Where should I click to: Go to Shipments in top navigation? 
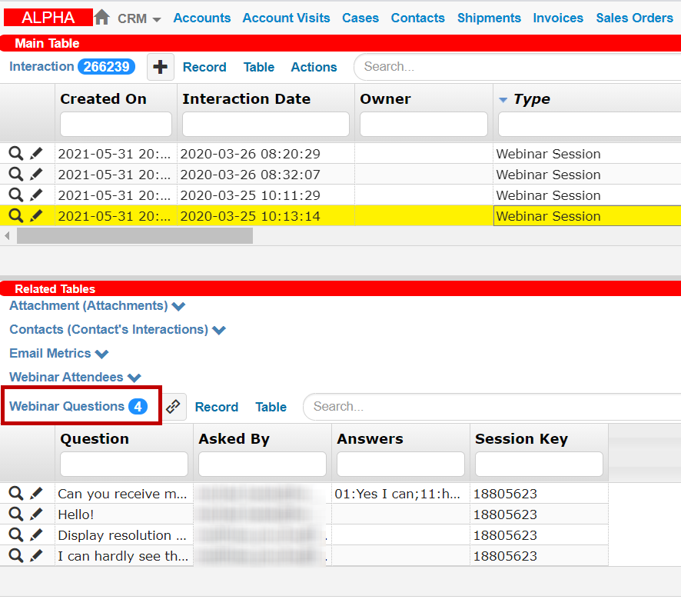489,18
